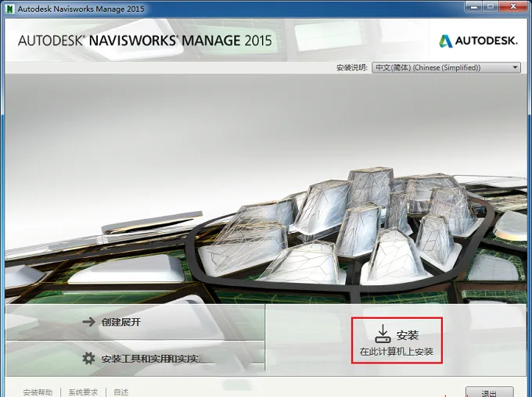This screenshot has width=532, height=397.
Task: Maximize the installer window
Action: [491, 7]
